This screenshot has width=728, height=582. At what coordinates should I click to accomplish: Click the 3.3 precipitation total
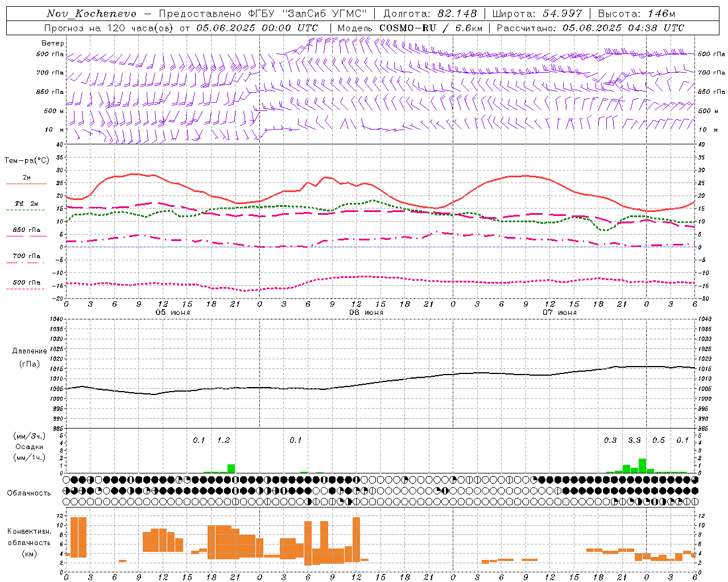coord(634,440)
